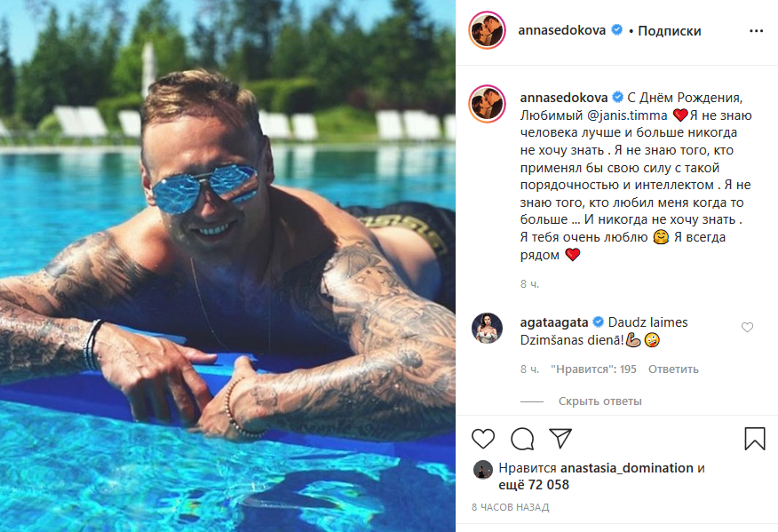Open the @janis.timma mention link
The height and width of the screenshot is (532, 778).
(627, 115)
